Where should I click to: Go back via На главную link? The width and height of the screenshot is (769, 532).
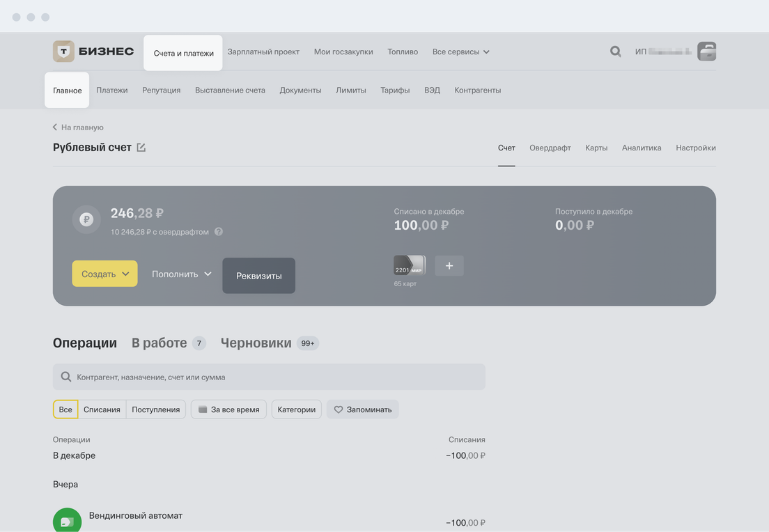tap(78, 127)
